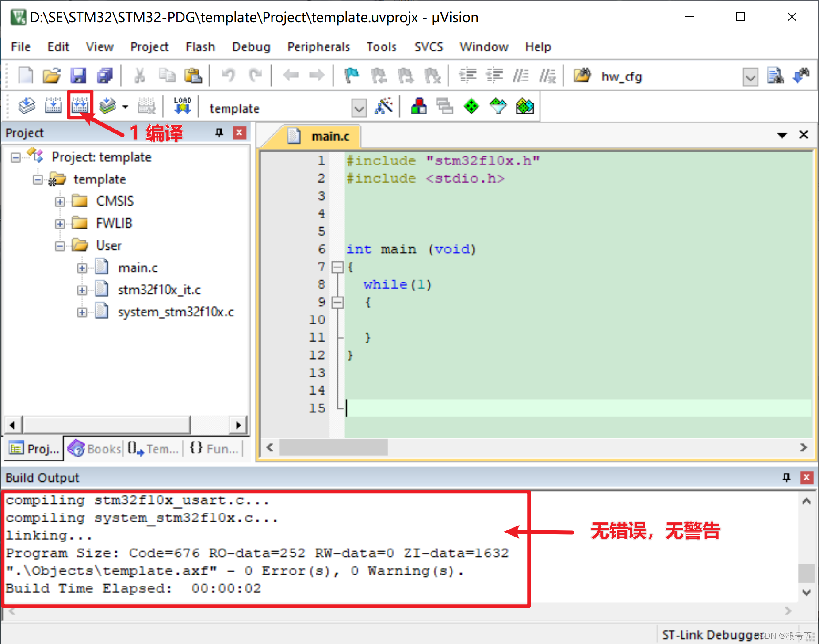Comment selection icon in toolbar
This screenshot has width=819, height=644.
pos(520,76)
